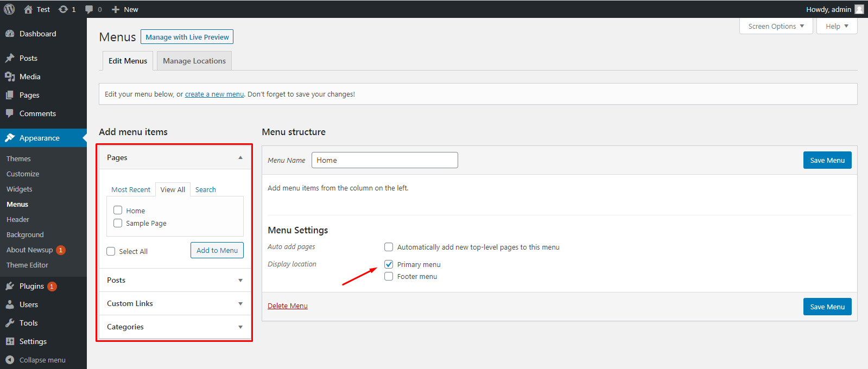Screen dimensions: 868x369
Task: Click the plus New icon
Action: (115, 9)
